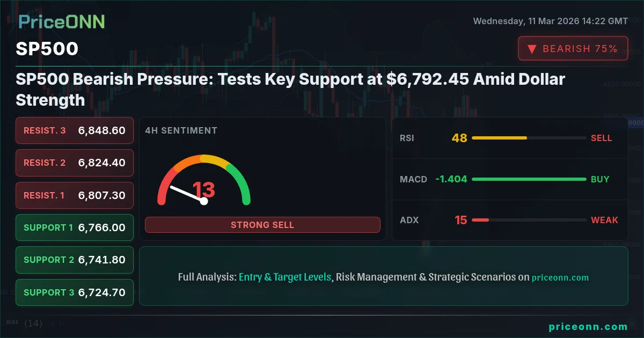Click priceonn.com footer link
This screenshot has width=644, height=338.
[x=588, y=326]
